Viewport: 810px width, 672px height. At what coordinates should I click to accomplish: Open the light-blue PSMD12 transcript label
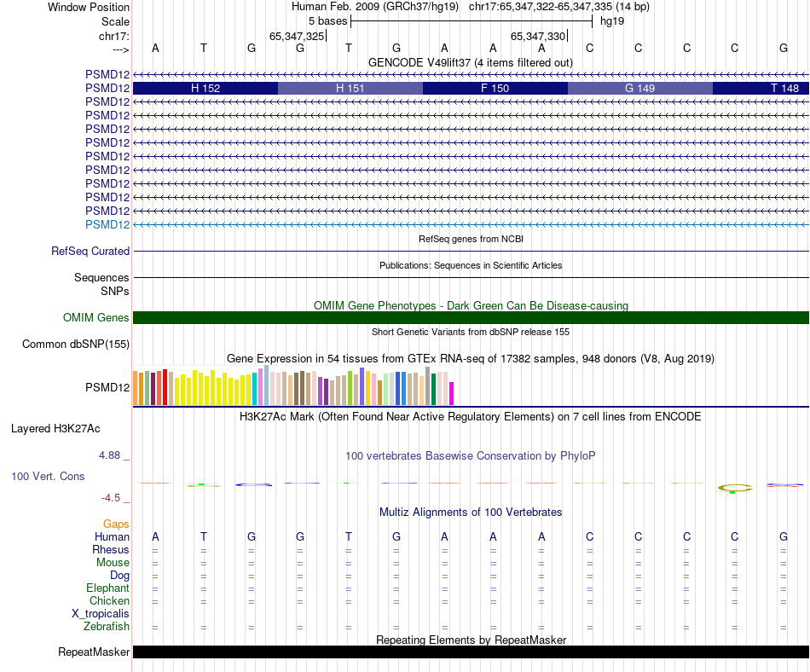(107, 224)
